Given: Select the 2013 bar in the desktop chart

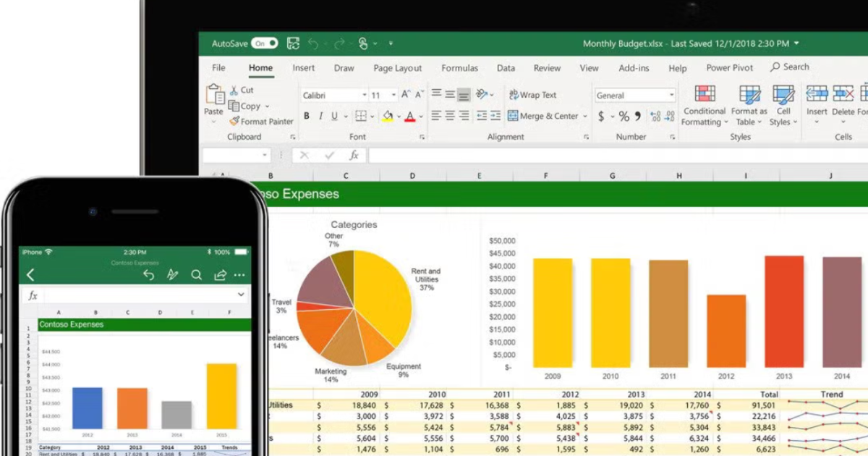Looking at the screenshot, I should [x=784, y=311].
